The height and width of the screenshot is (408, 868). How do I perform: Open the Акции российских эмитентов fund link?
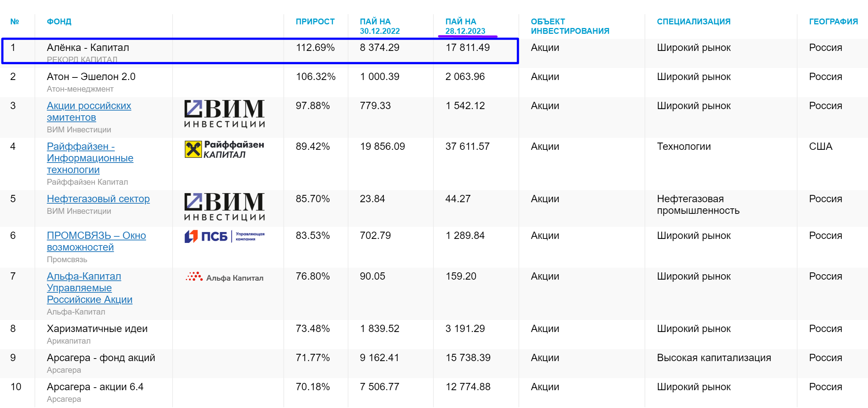pyautogui.click(x=89, y=112)
